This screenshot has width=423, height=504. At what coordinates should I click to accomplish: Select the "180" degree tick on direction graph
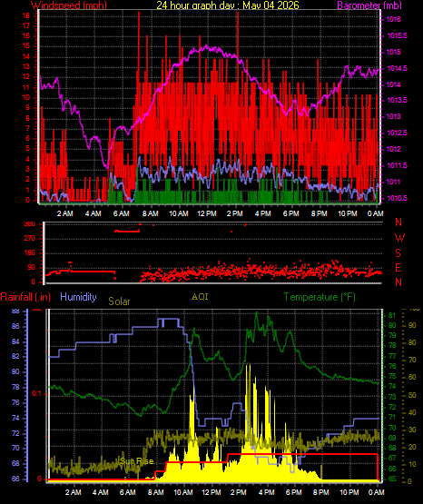30,253
